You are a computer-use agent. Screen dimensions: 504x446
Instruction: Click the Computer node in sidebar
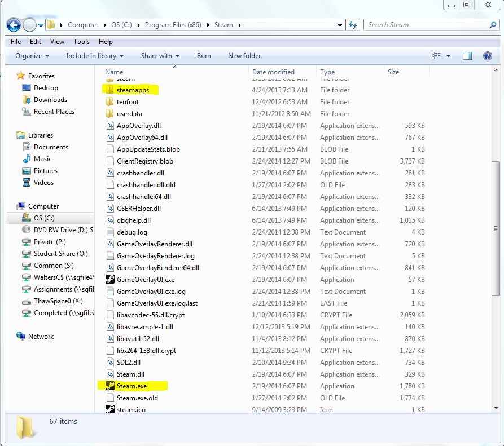[43, 206]
